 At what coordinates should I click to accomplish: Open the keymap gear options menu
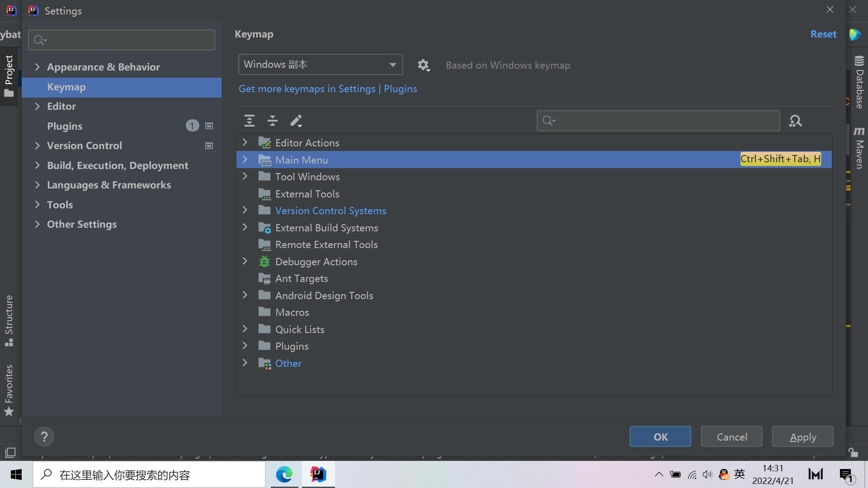(423, 65)
